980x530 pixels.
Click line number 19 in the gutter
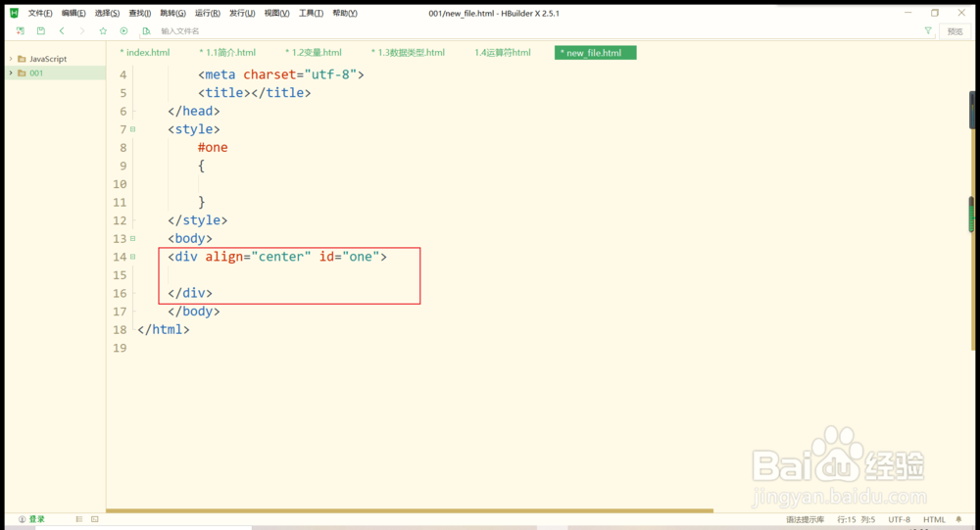120,348
